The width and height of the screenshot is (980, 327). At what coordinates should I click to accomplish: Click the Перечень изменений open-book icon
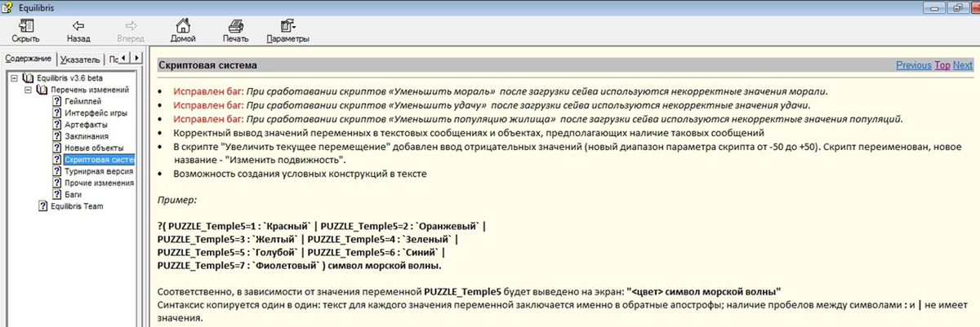[42, 90]
